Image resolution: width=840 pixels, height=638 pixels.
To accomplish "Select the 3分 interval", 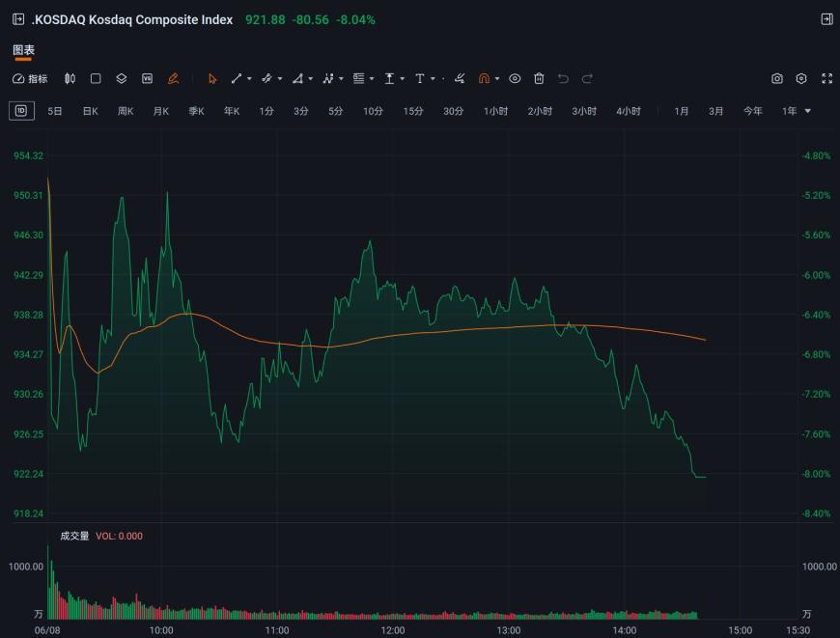I will 301,111.
